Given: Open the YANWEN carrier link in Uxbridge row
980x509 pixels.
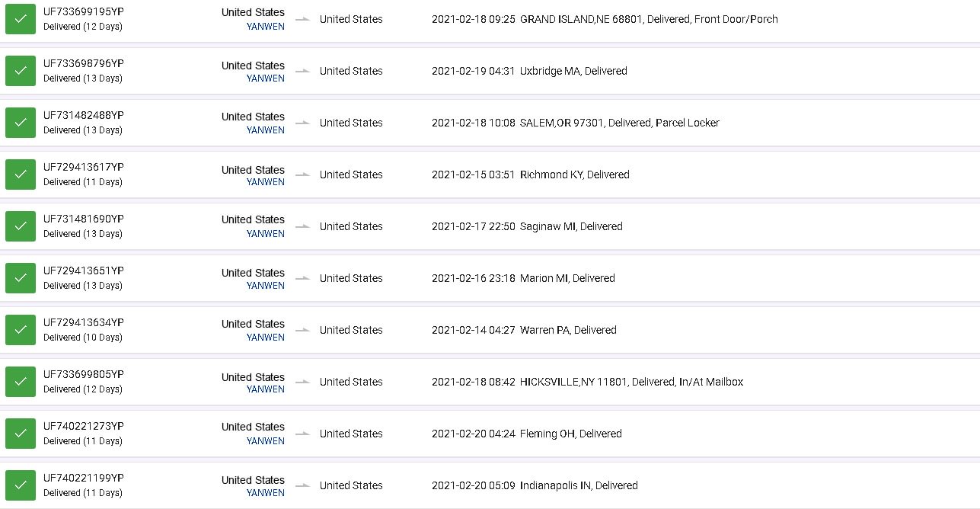Looking at the screenshot, I should (266, 78).
